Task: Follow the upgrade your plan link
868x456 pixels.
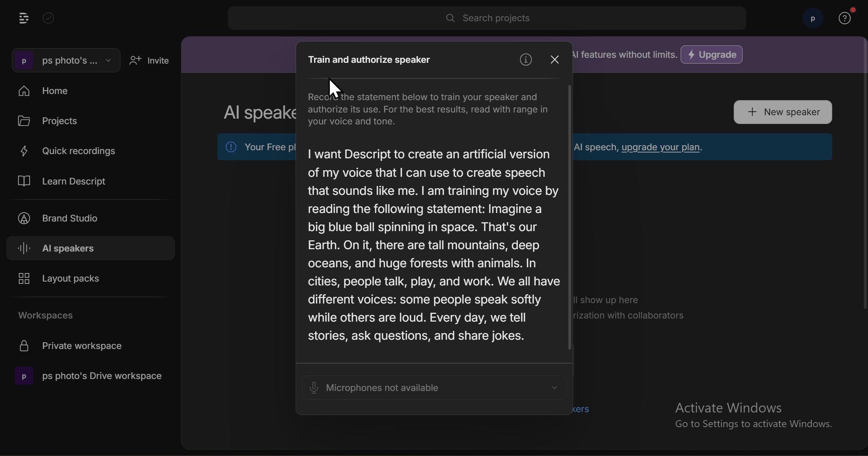Action: tap(660, 147)
